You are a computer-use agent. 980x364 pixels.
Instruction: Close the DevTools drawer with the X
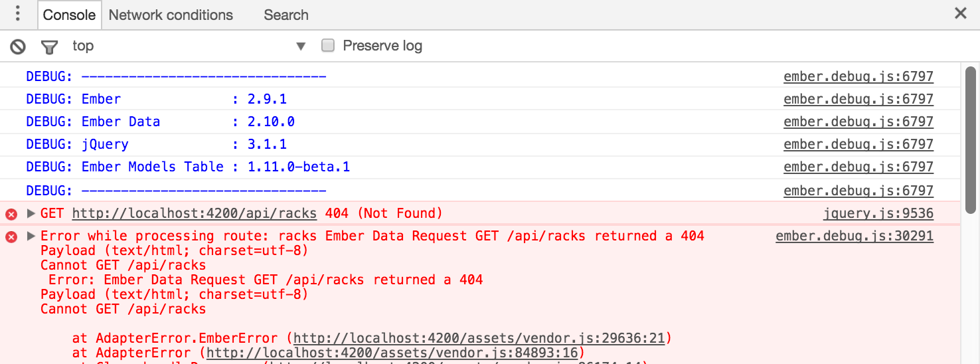[960, 13]
